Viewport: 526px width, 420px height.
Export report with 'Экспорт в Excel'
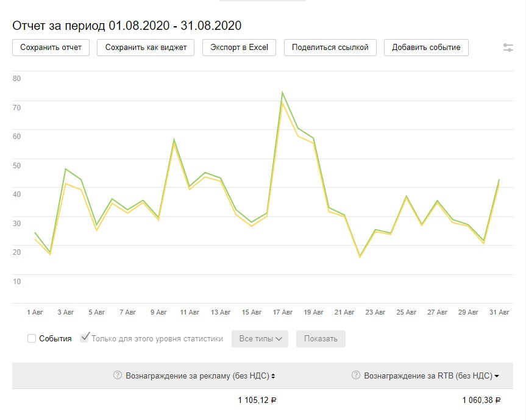[x=240, y=48]
